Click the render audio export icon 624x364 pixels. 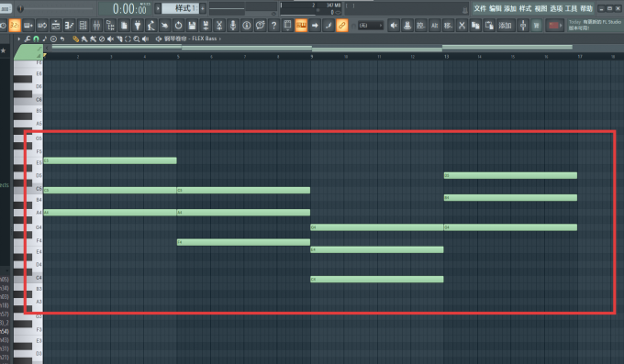tap(206, 26)
